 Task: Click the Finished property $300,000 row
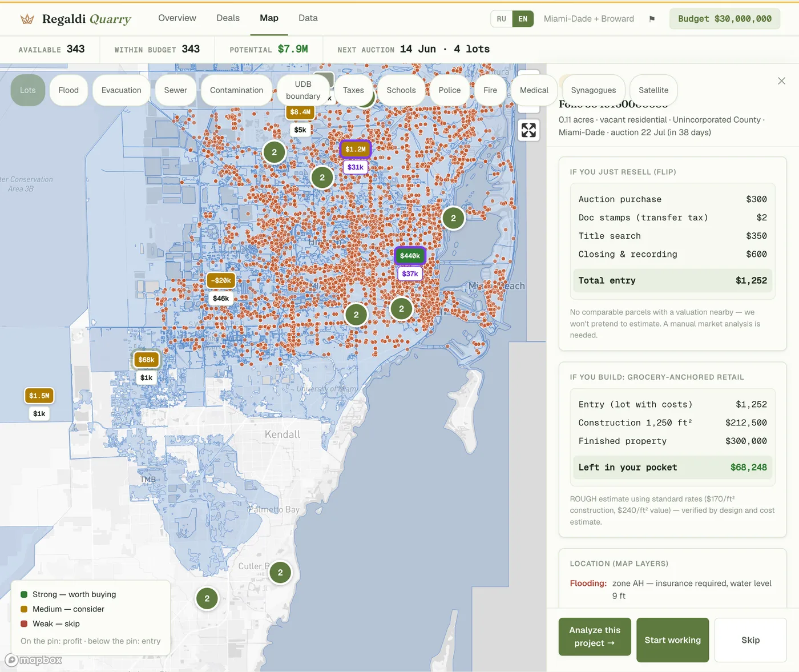pyautogui.click(x=672, y=441)
